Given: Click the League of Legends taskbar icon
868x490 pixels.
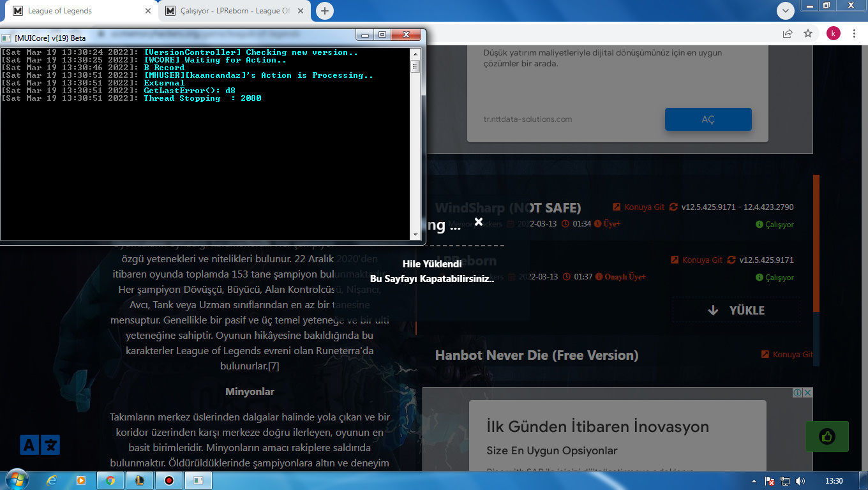Looking at the screenshot, I should tap(140, 480).
